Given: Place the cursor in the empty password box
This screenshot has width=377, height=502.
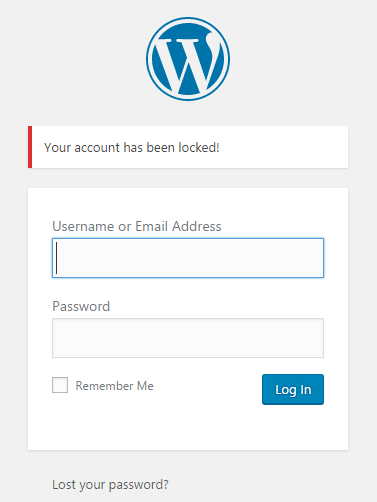Looking at the screenshot, I should coord(188,338).
